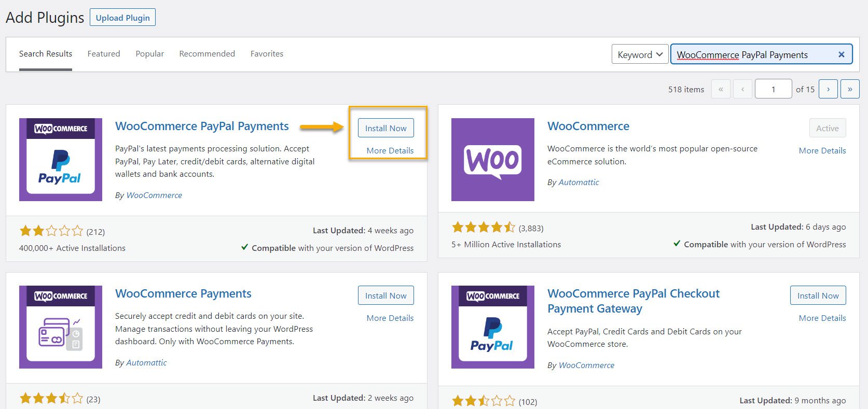Click the Upload Plugin button
Image resolution: width=868 pixels, height=409 pixels.
click(122, 18)
